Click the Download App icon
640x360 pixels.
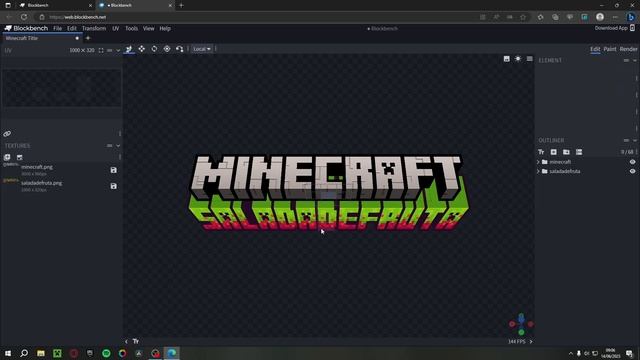[632, 28]
